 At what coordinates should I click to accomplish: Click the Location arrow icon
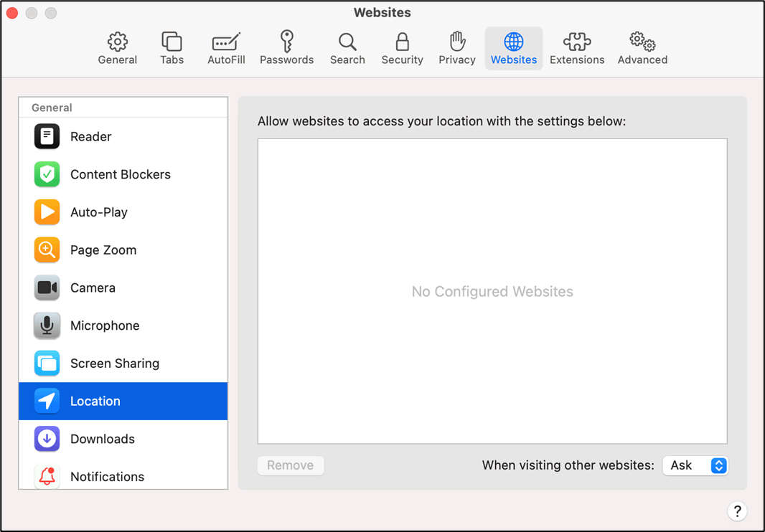[47, 401]
